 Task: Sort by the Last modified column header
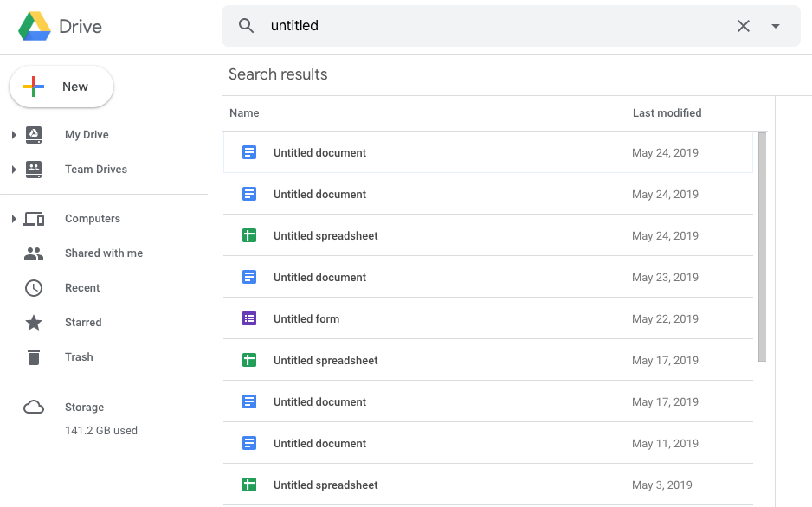coord(667,113)
